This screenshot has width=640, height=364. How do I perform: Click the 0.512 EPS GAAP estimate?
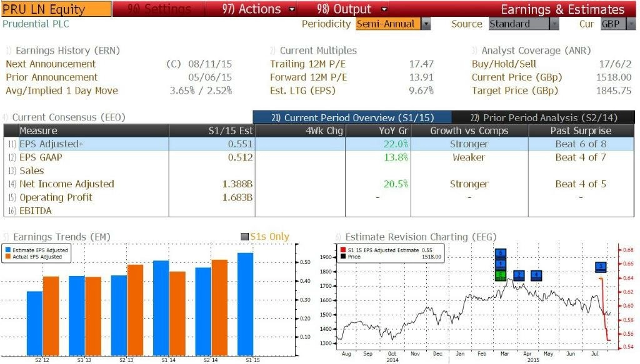tap(241, 157)
